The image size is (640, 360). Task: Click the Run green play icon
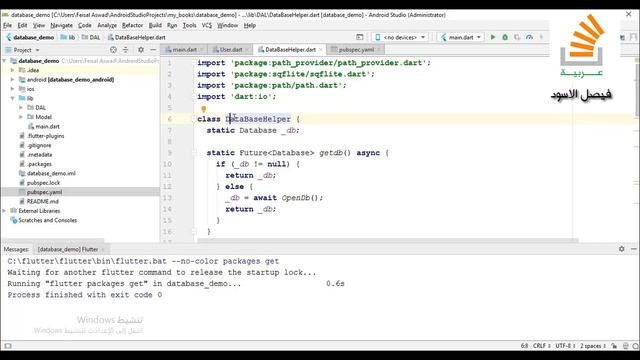pos(493,37)
